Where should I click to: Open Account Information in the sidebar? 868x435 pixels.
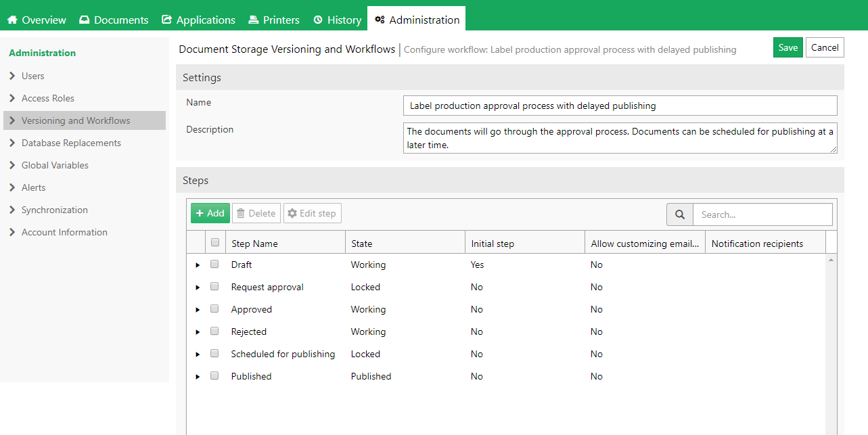[x=85, y=232]
